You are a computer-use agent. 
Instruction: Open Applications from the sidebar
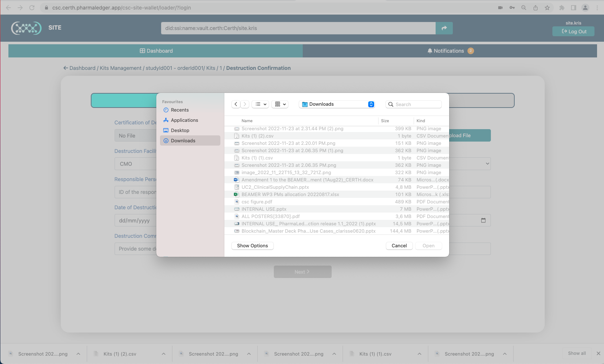click(x=184, y=120)
